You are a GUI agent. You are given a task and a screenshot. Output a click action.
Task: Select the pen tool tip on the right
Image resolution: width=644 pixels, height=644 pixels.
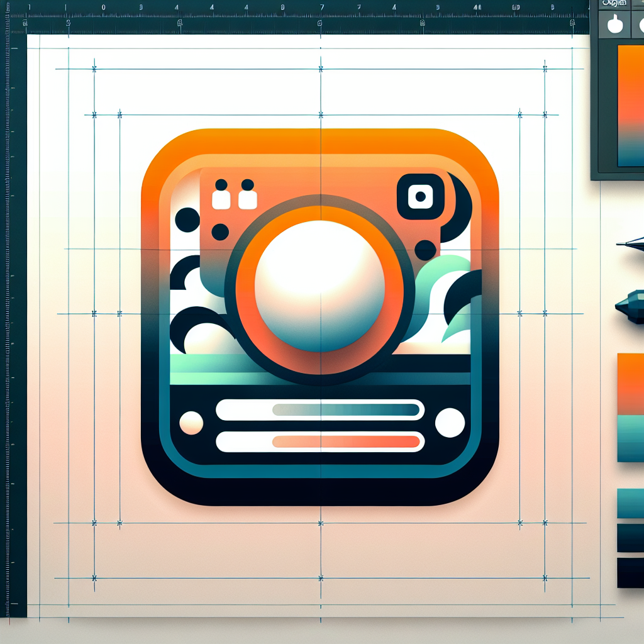(630, 244)
